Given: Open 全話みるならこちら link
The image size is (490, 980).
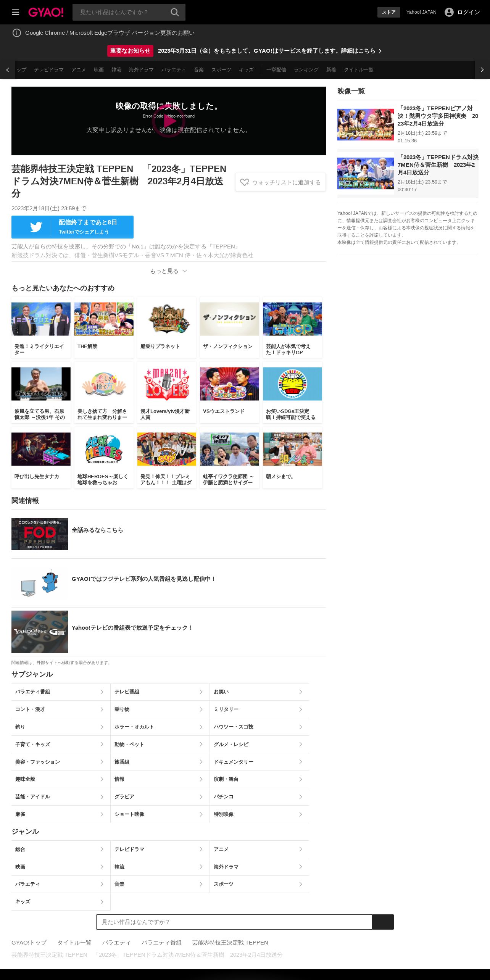Looking at the screenshot, I should [97, 530].
